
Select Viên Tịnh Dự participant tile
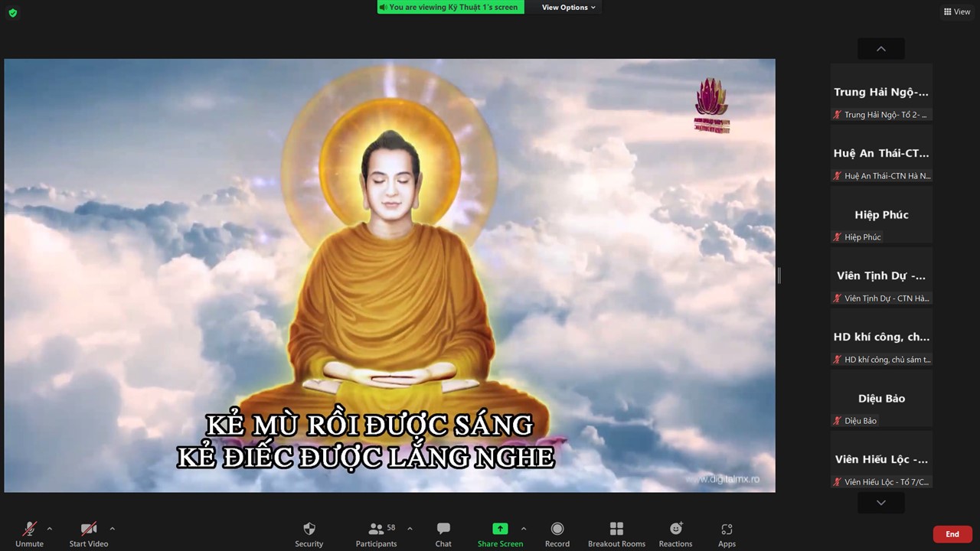click(881, 276)
